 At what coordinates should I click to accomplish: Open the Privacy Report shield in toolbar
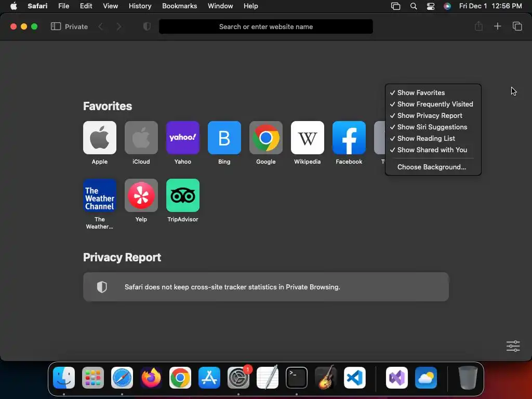click(147, 26)
